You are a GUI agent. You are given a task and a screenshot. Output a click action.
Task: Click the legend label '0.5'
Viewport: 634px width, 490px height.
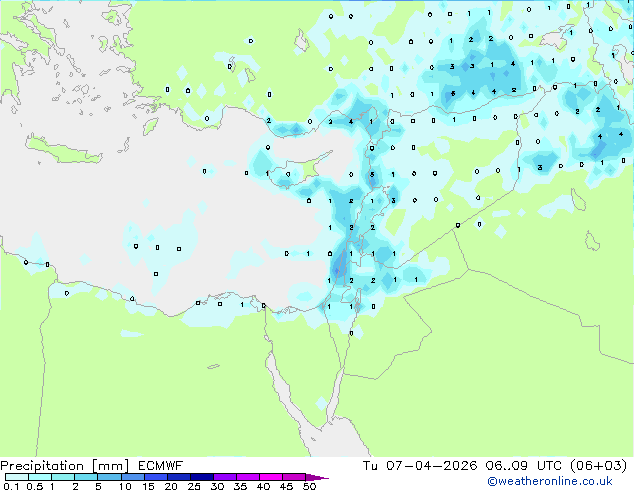click(x=34, y=486)
